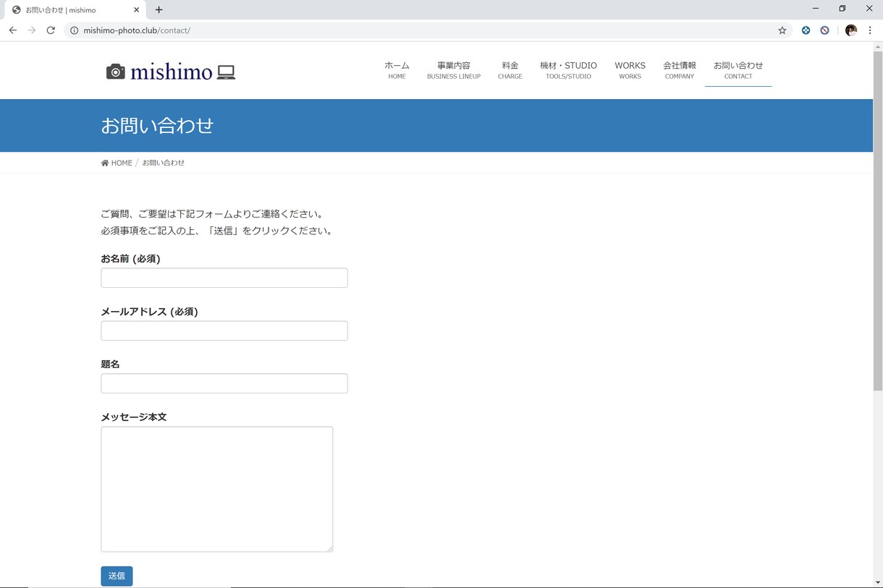
Task: Close the お問い合わせ browser tab
Action: (136, 10)
